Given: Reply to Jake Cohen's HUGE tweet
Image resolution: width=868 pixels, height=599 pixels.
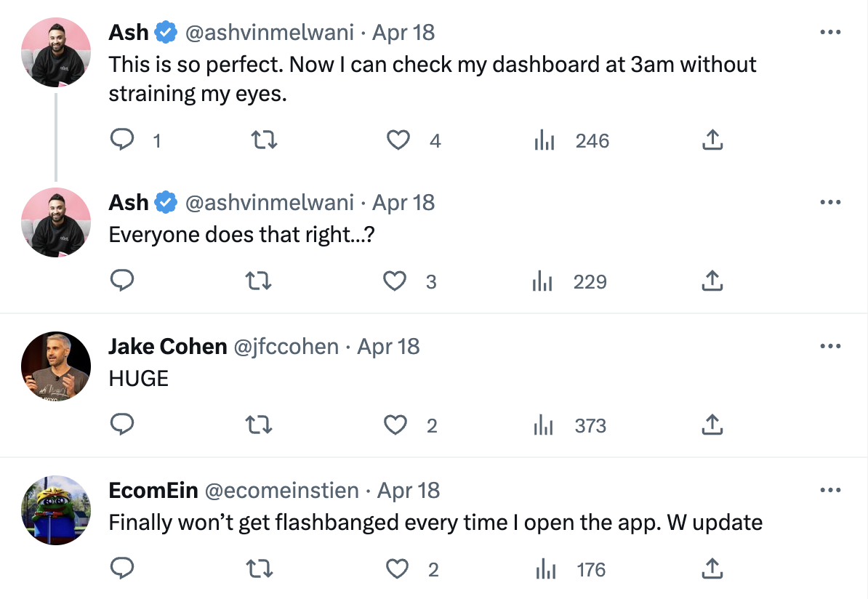Looking at the screenshot, I should pos(122,425).
